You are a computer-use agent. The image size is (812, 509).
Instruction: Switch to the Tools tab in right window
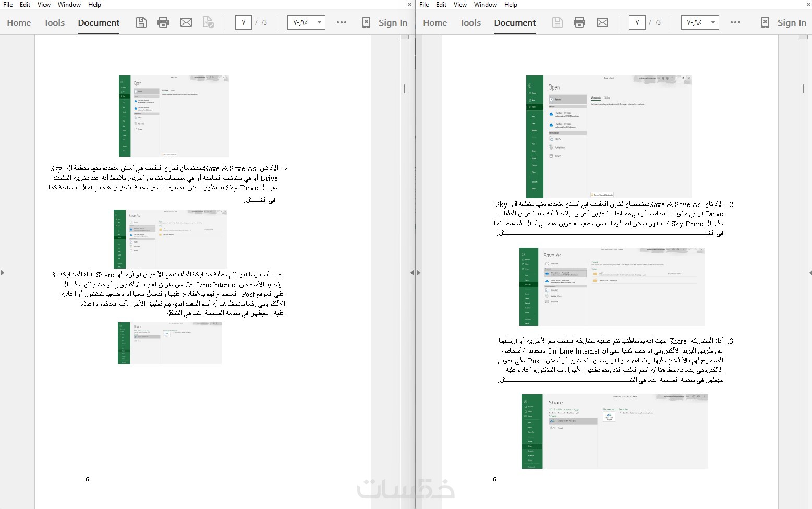470,22
